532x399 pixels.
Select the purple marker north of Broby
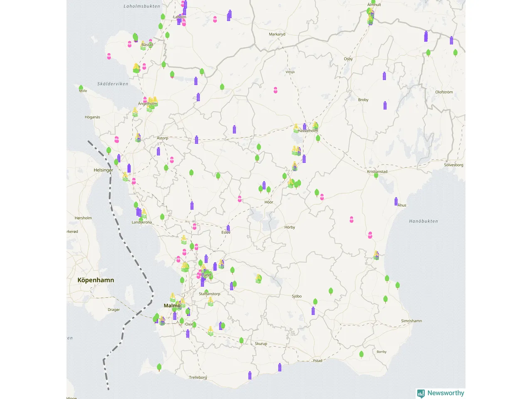[384, 76]
